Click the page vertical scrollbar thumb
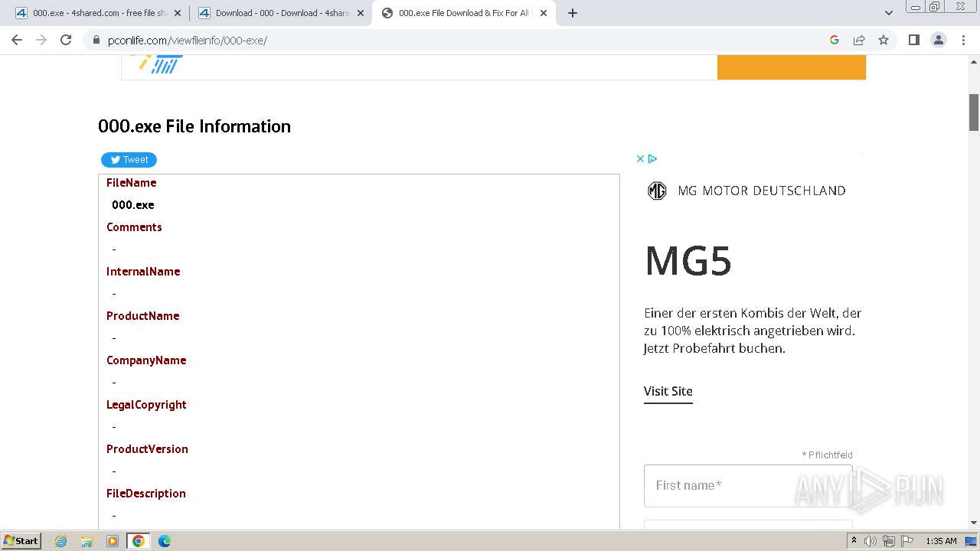Viewport: 980px width, 551px height. coord(974,112)
